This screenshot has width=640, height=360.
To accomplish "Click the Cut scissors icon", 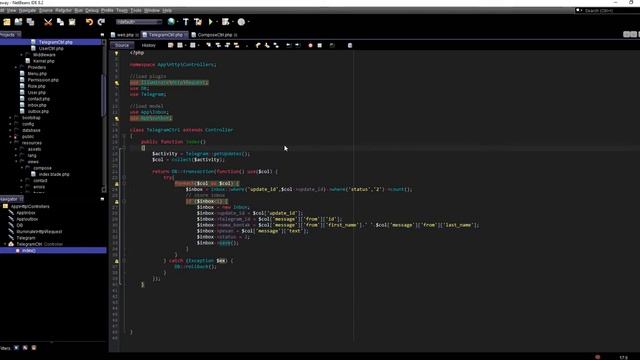I will pos(48,22).
